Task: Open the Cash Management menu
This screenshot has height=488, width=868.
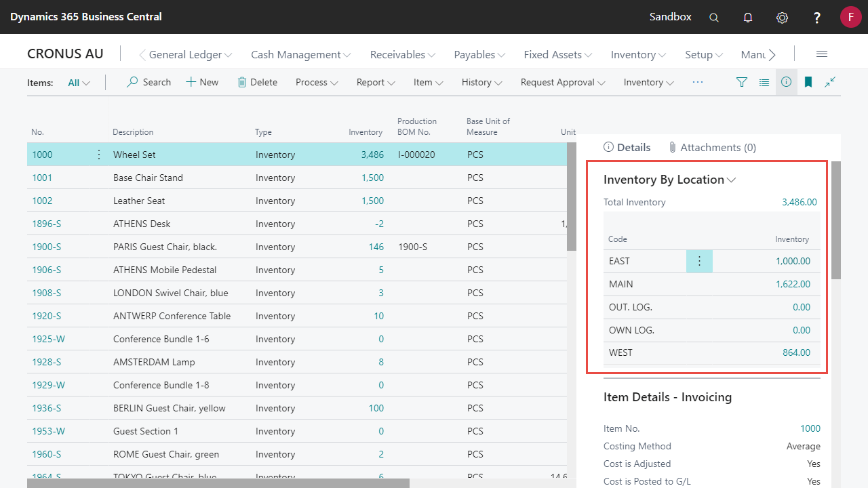Action: click(x=301, y=55)
